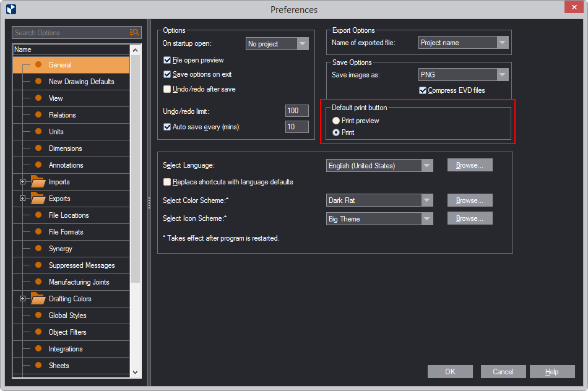Click the Undo/redo limit input field

click(296, 111)
